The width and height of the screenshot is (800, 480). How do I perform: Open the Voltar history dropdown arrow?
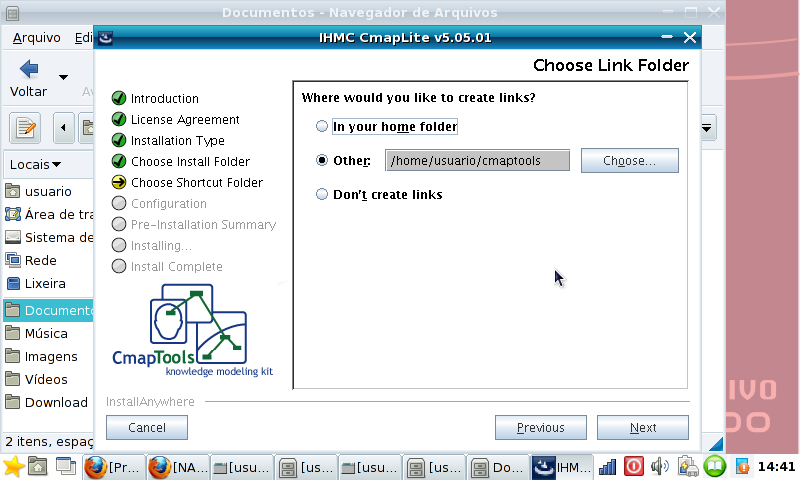(x=63, y=77)
